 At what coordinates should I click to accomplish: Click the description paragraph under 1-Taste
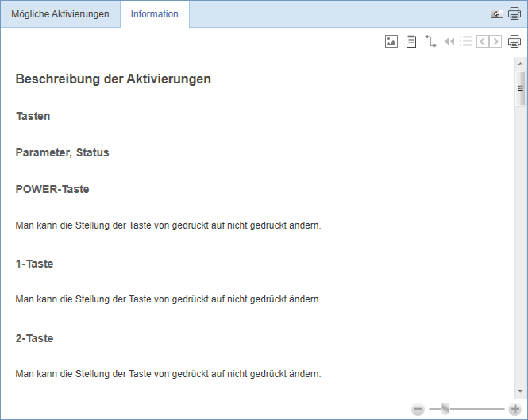coord(168,299)
